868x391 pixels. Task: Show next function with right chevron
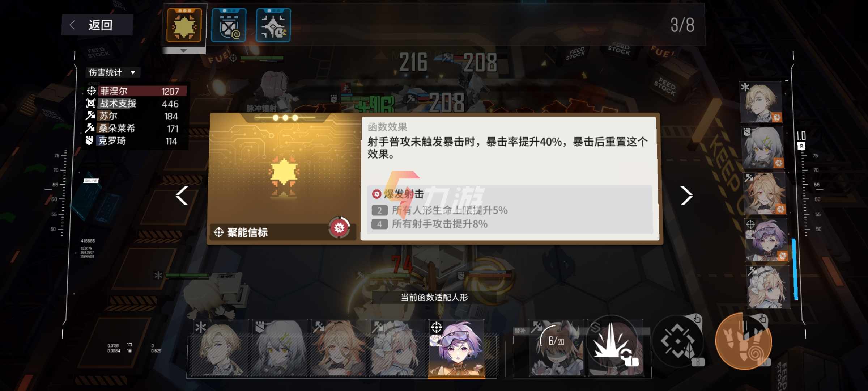pos(686,195)
